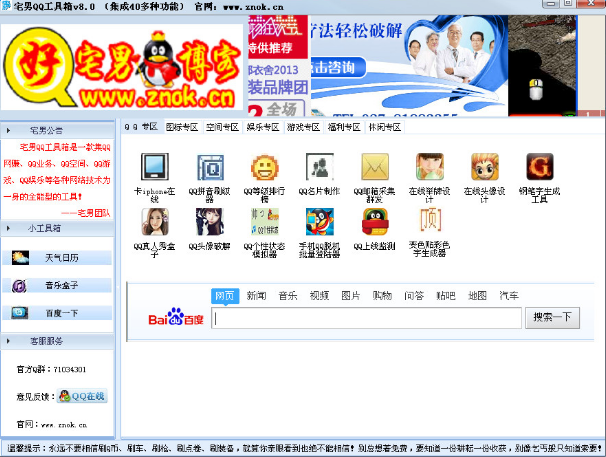606x457 pixels.
Task: Click the QQ在线 feedback button
Action: [82, 396]
